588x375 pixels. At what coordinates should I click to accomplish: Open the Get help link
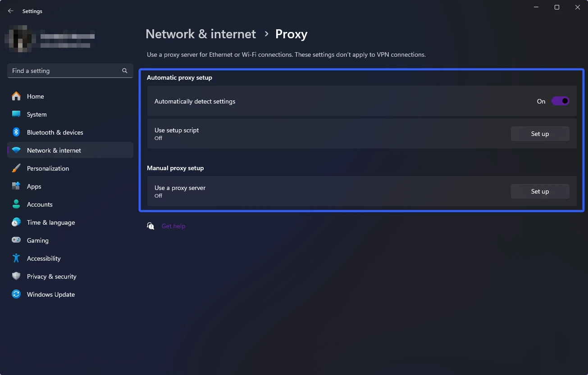pos(173,226)
